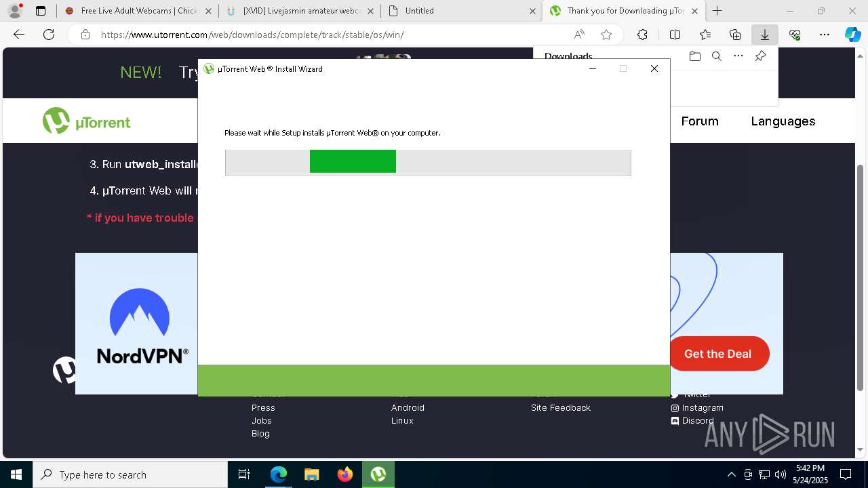View site information lock icon
Viewport: 868px width, 488px height.
pyautogui.click(x=85, y=35)
